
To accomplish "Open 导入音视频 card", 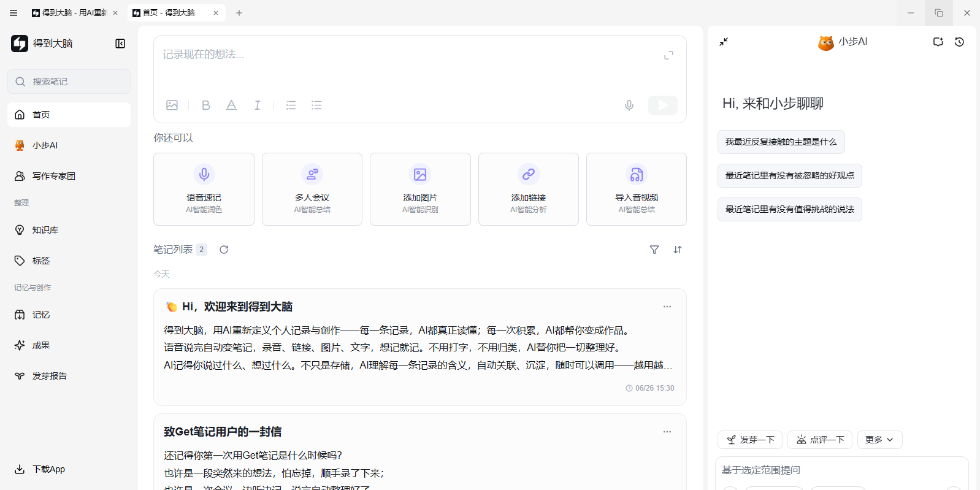I will (637, 189).
